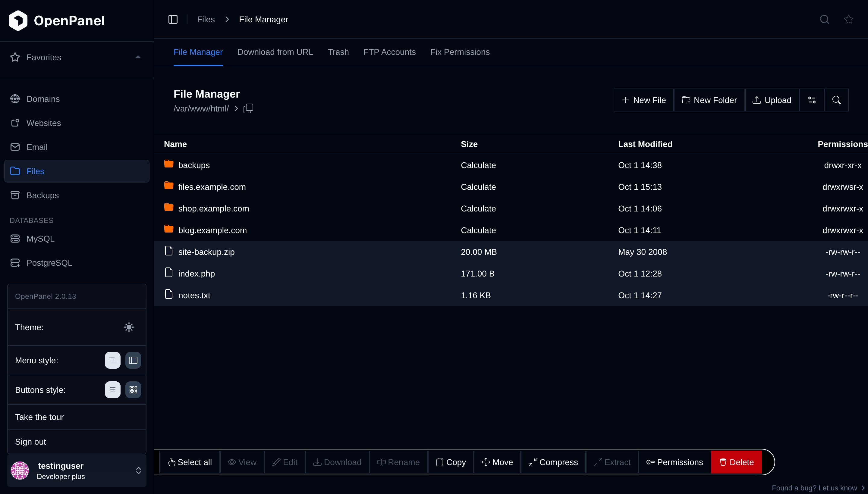Compress the selected files

click(x=553, y=462)
